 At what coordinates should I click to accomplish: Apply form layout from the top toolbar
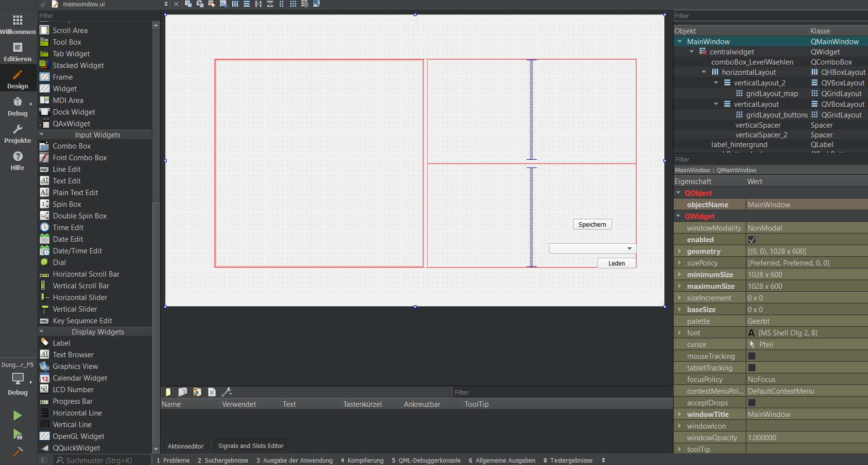tap(281, 4)
